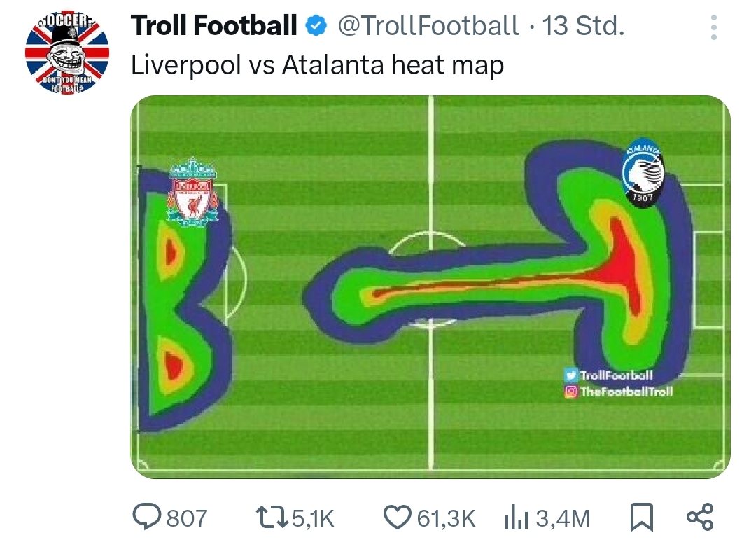Open the three-dot more options menu

click(x=713, y=27)
